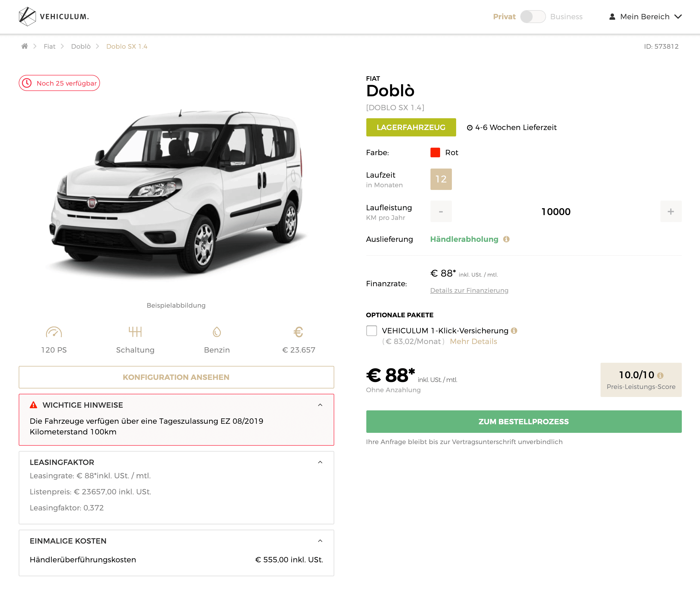Click Konfiguration ansehen button

tap(176, 377)
